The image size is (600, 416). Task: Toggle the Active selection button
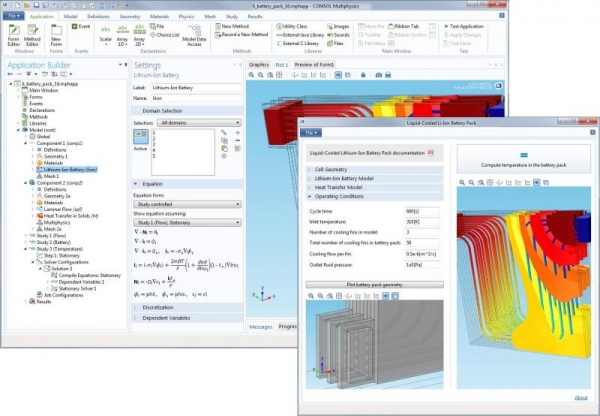(x=140, y=137)
